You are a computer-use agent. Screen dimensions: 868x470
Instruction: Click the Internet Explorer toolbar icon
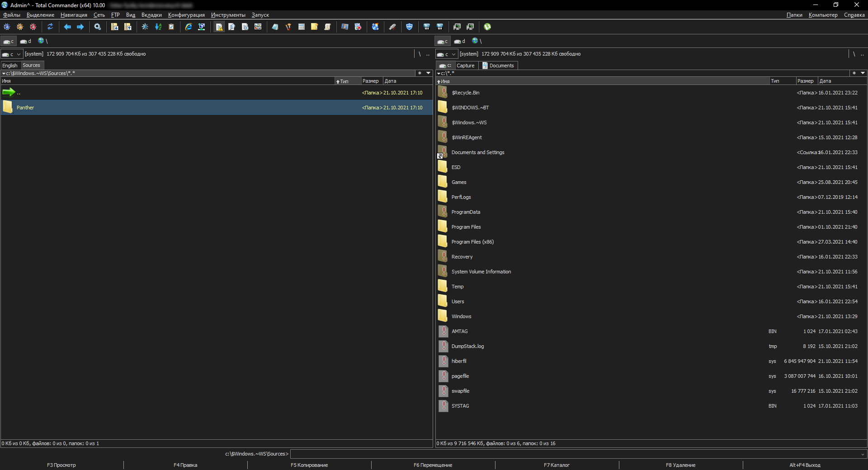coord(189,27)
